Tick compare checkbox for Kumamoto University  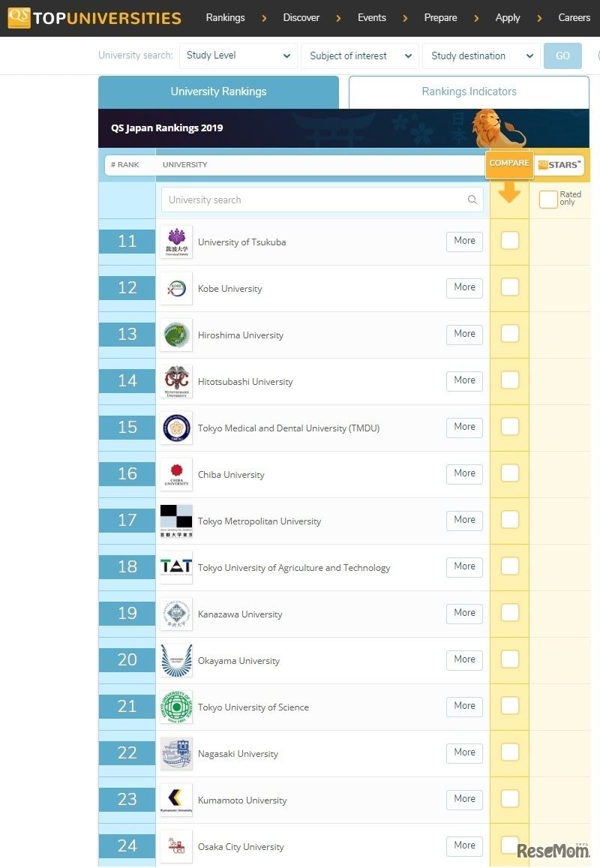pos(510,798)
